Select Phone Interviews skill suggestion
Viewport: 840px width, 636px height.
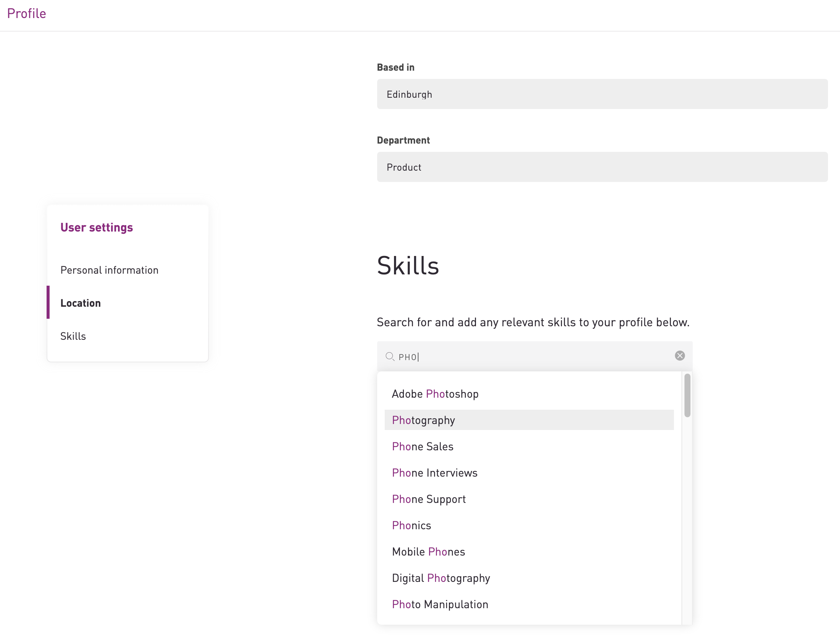tap(434, 472)
